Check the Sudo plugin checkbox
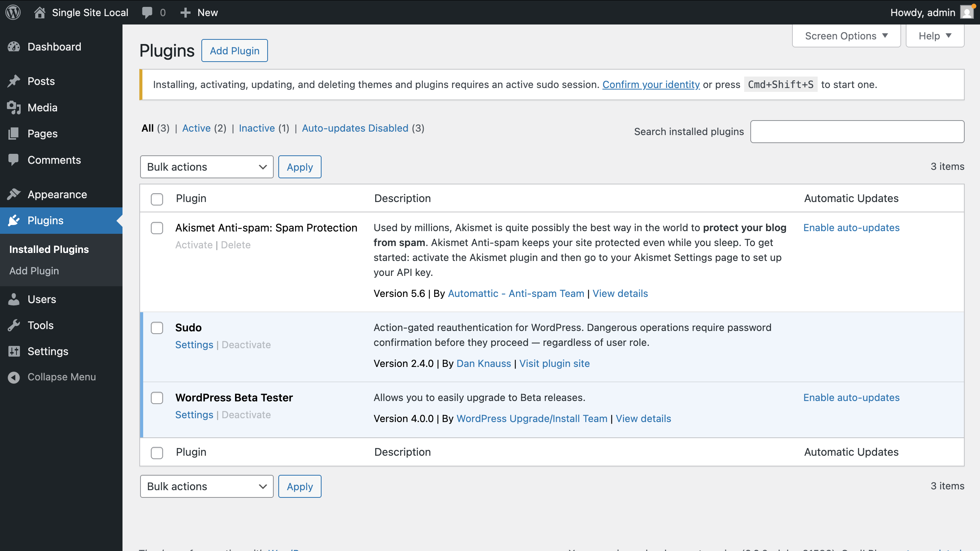This screenshot has width=980, height=551. tap(157, 328)
